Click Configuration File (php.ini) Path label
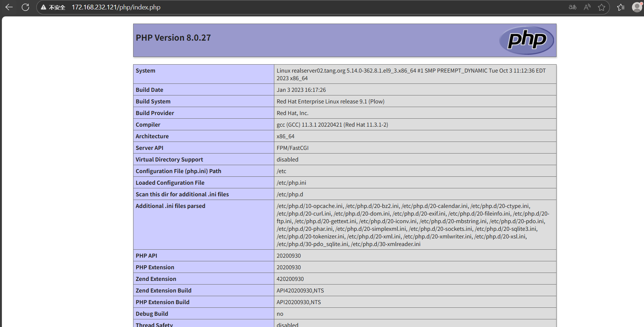644x327 pixels. (x=179, y=171)
